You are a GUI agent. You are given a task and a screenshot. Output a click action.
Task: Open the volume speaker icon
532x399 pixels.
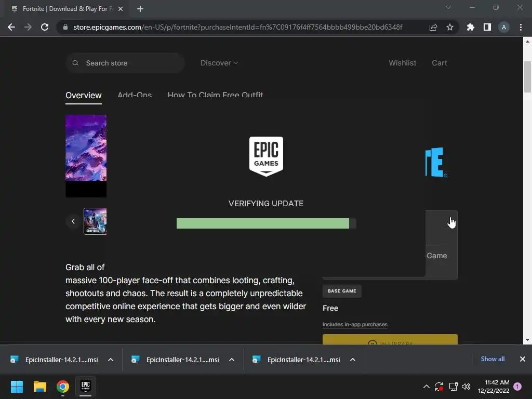[466, 387]
